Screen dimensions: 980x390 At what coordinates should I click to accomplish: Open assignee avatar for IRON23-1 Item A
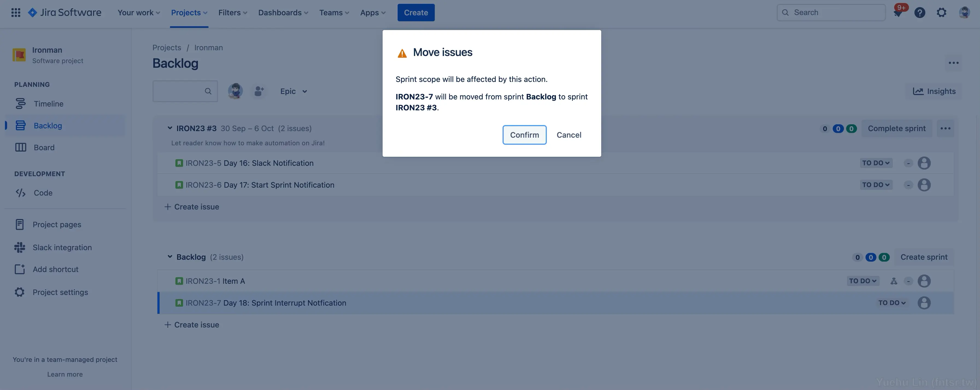point(924,281)
